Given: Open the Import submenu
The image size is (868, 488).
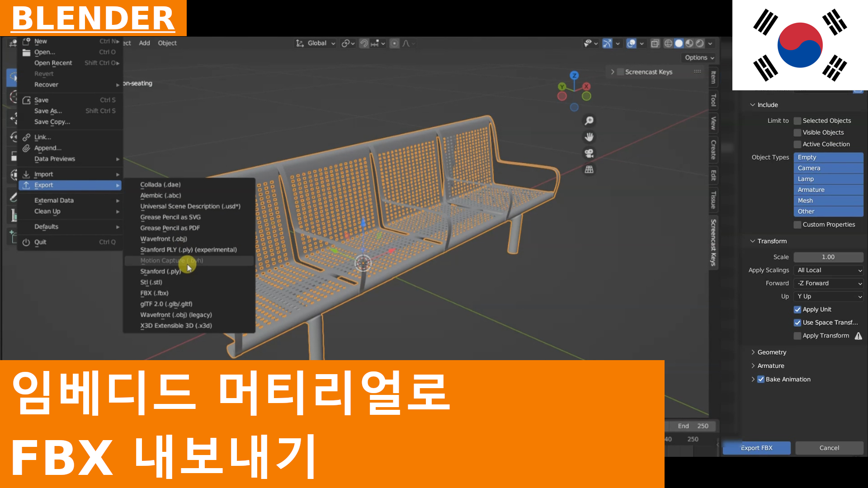Looking at the screenshot, I should 70,174.
